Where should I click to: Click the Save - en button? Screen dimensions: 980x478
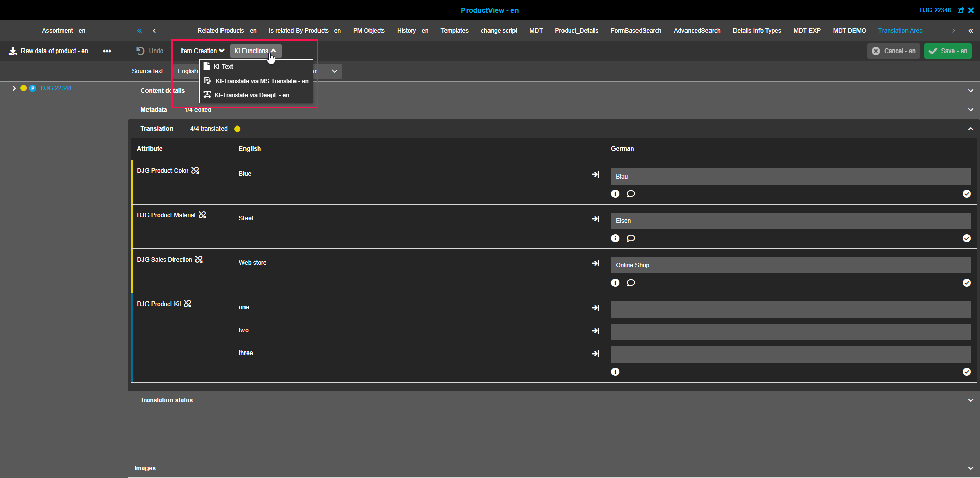click(948, 51)
